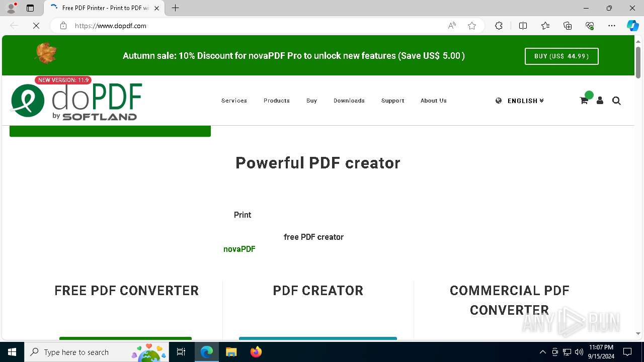Open the tab actions menu icon
This screenshot has height=362, width=644.
30,8
